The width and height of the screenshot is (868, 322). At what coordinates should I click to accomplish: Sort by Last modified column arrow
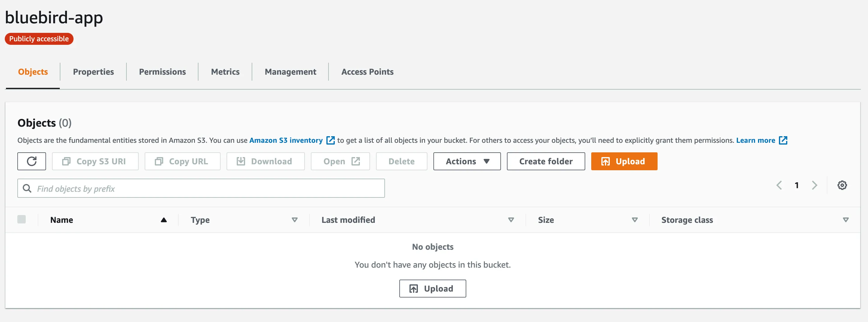[511, 220]
